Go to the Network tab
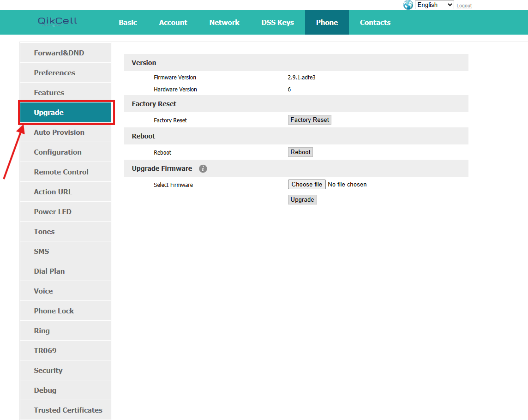The height and width of the screenshot is (420, 528). pos(224,22)
